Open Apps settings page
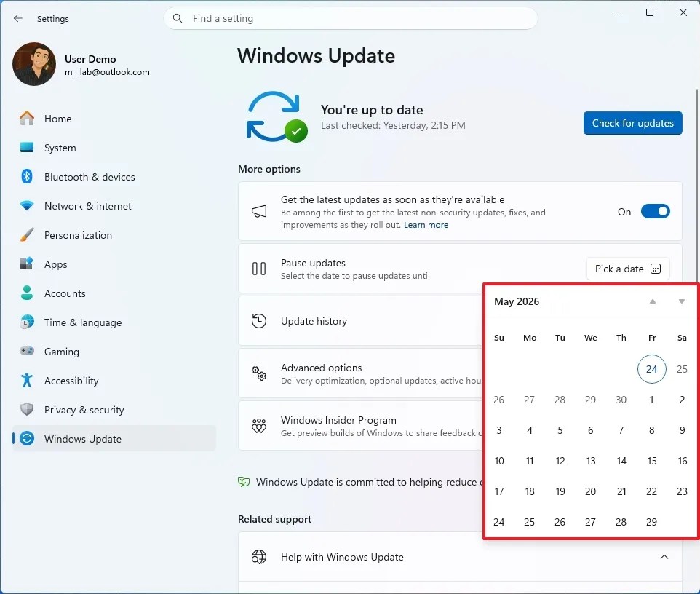 [x=114, y=264]
